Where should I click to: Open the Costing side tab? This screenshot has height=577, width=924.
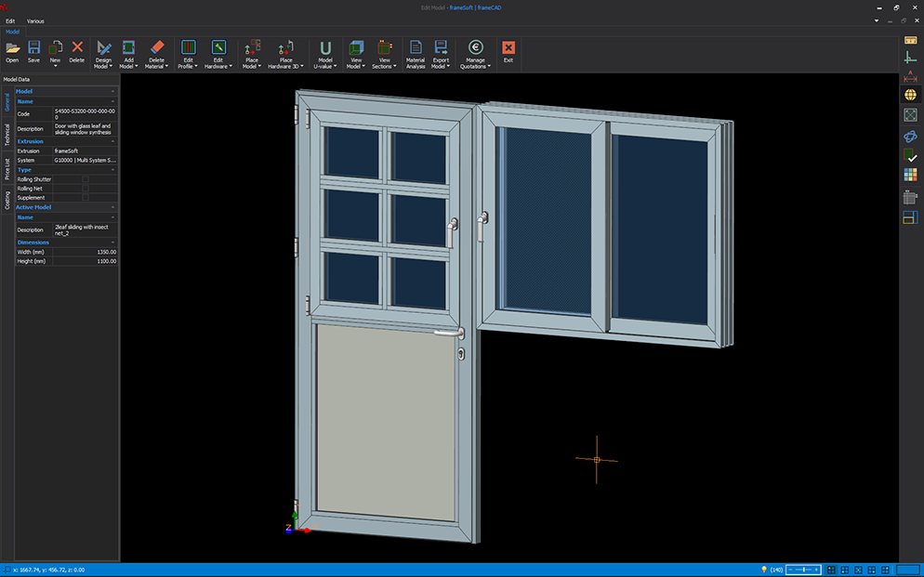[x=7, y=200]
